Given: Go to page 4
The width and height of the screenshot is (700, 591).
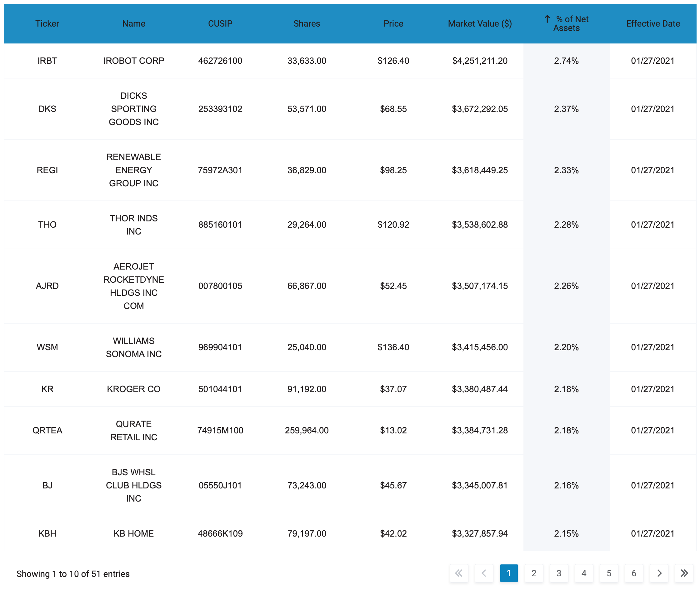Looking at the screenshot, I should click(584, 573).
